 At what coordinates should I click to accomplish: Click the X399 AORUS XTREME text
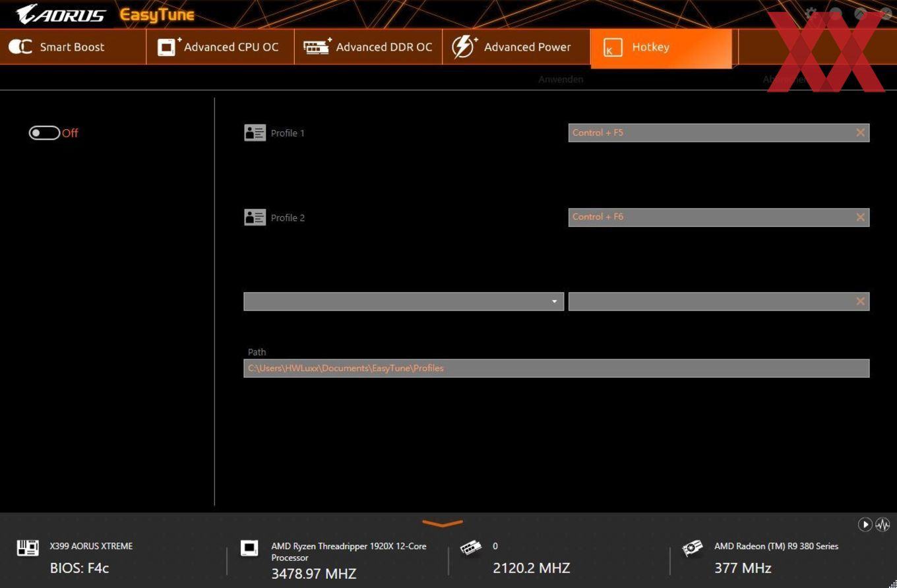pyautogui.click(x=91, y=546)
